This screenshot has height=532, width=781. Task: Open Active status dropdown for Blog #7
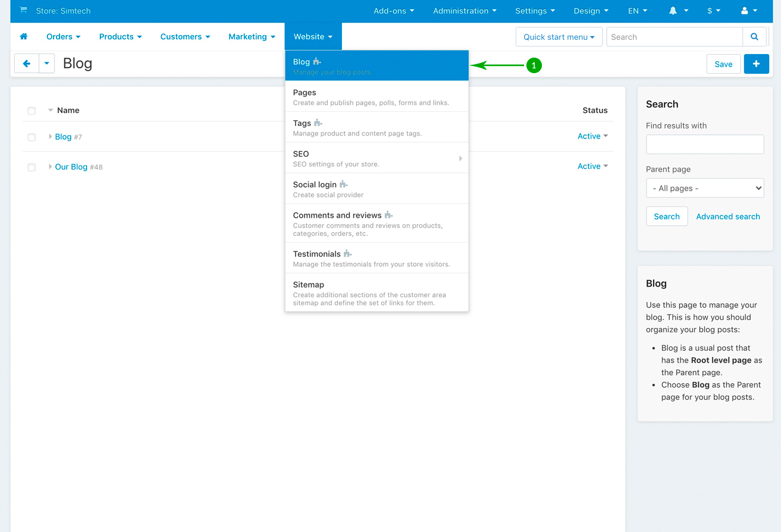point(592,136)
